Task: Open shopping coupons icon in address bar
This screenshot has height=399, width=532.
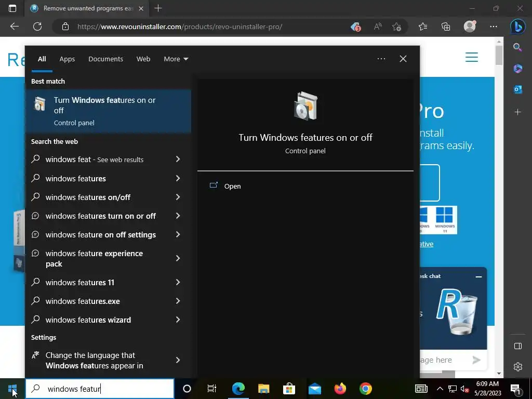Action: coord(355,26)
